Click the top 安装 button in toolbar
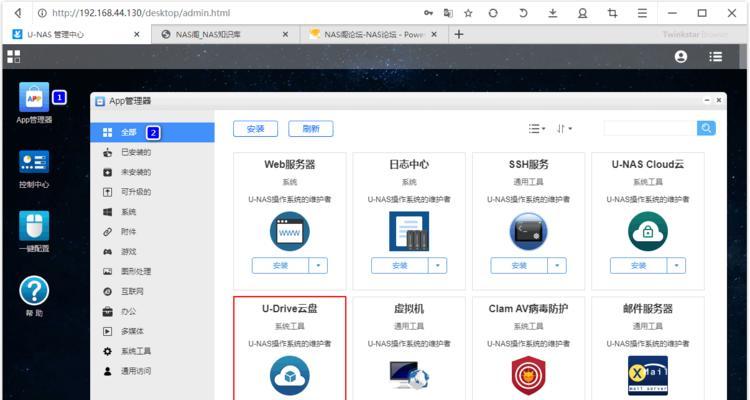This screenshot has height=400, width=750. pos(255,129)
